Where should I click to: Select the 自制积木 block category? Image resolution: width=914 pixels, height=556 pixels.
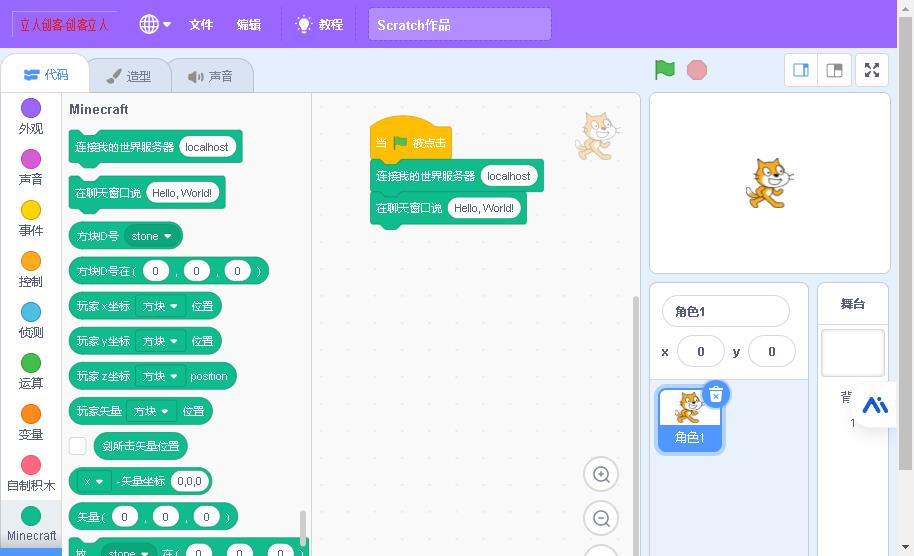(31, 473)
